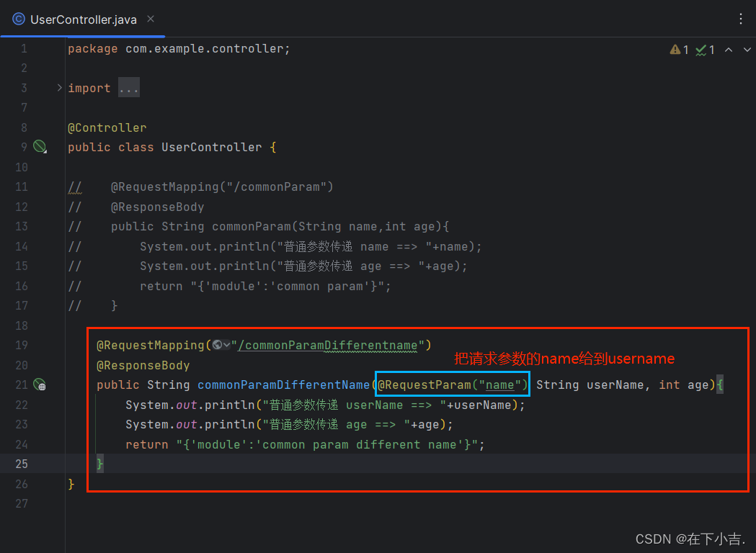Click the @ResponseBody annotation on line 20
The height and width of the screenshot is (553, 756).
[x=143, y=365]
